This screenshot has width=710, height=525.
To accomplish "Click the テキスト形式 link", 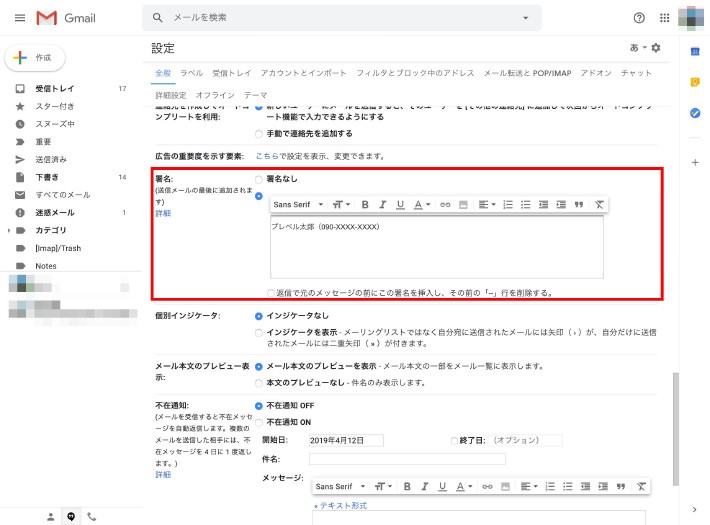I will pos(343,506).
